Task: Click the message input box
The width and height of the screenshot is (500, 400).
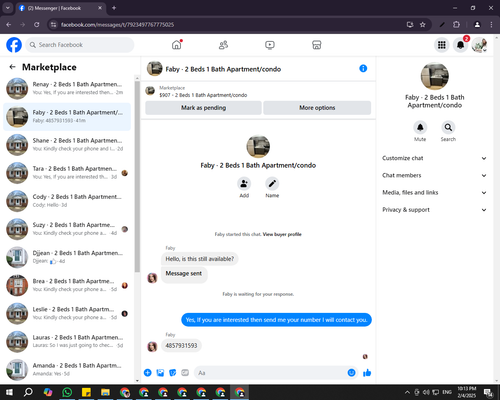Action: coord(276,373)
